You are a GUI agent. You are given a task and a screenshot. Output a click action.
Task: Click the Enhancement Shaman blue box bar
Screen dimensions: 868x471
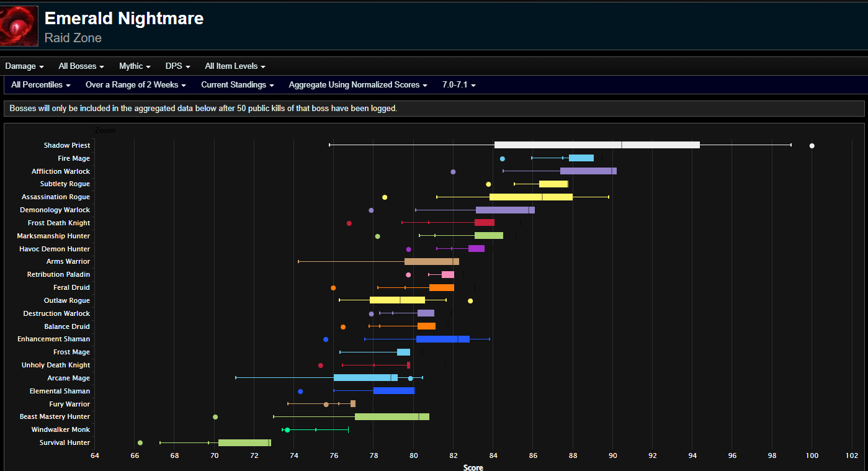[443, 339]
